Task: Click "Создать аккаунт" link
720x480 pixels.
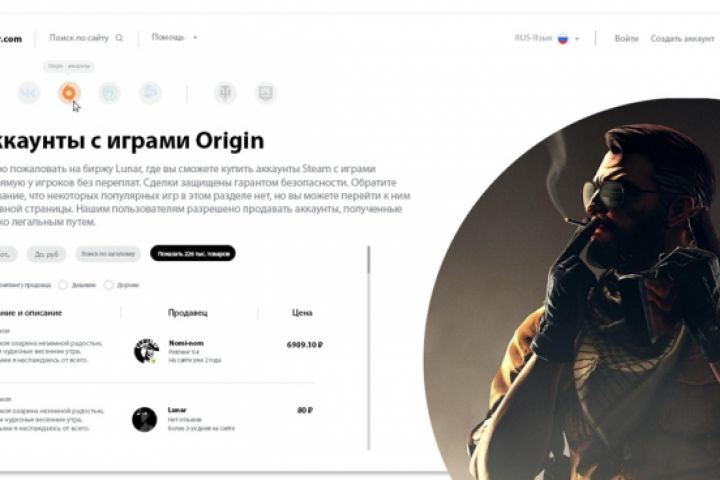Action: (682, 39)
